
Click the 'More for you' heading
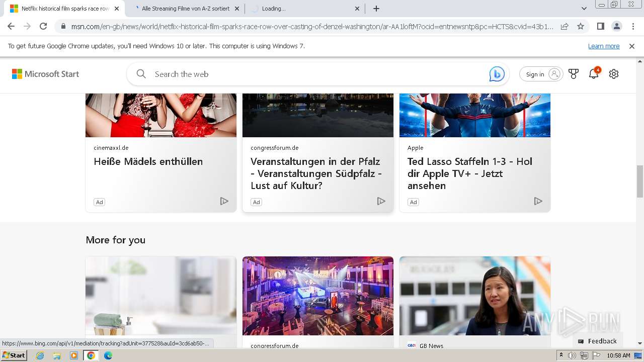click(116, 240)
